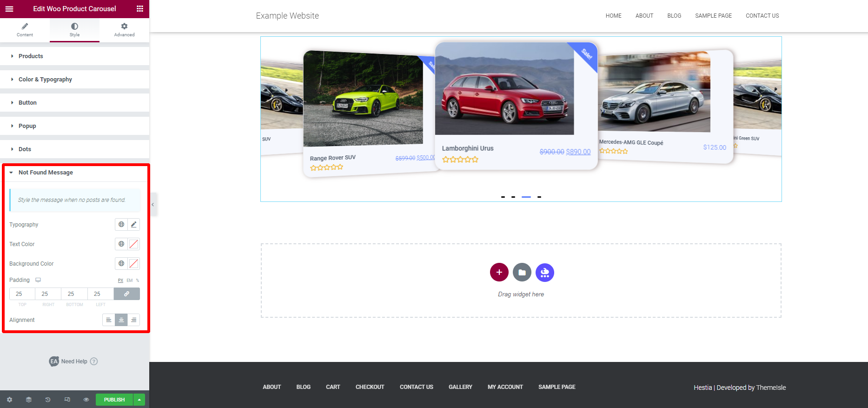Pick the Text Color swatch
The image size is (868, 408).
click(134, 244)
